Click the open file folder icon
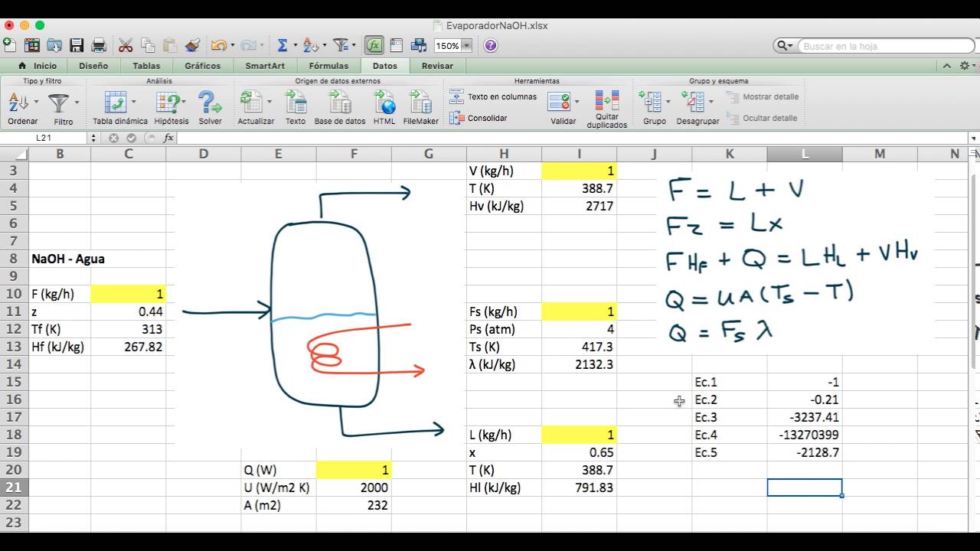The width and height of the screenshot is (980, 551). (54, 45)
